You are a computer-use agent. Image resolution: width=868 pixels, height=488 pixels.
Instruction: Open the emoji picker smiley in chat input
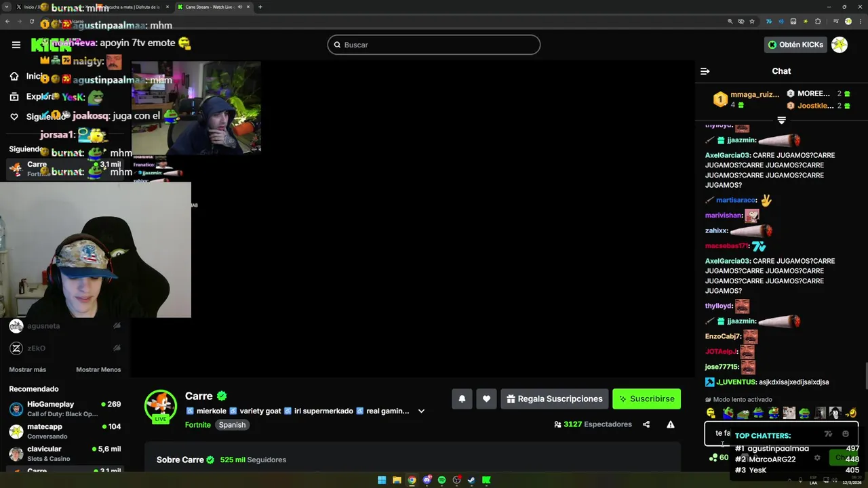pyautogui.click(x=845, y=434)
